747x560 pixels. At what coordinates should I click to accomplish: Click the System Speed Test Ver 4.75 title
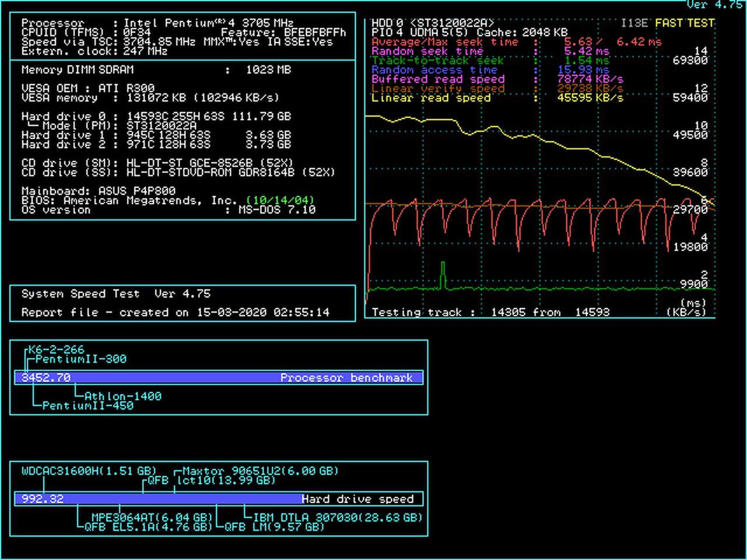click(116, 293)
